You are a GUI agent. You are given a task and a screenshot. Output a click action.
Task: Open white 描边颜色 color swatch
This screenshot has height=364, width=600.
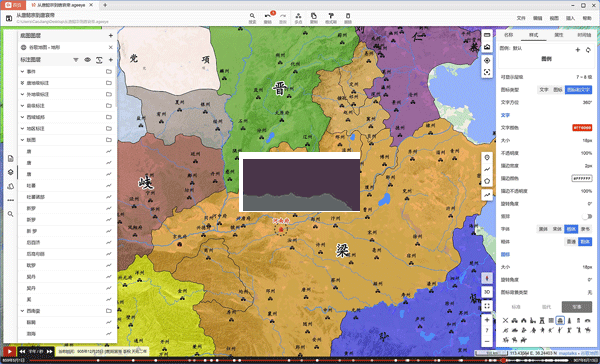(582, 178)
